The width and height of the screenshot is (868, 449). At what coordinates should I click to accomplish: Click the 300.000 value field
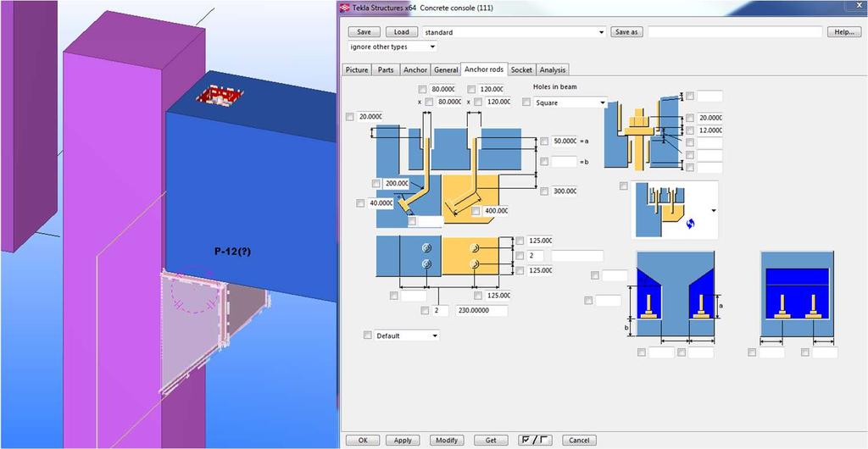click(564, 191)
